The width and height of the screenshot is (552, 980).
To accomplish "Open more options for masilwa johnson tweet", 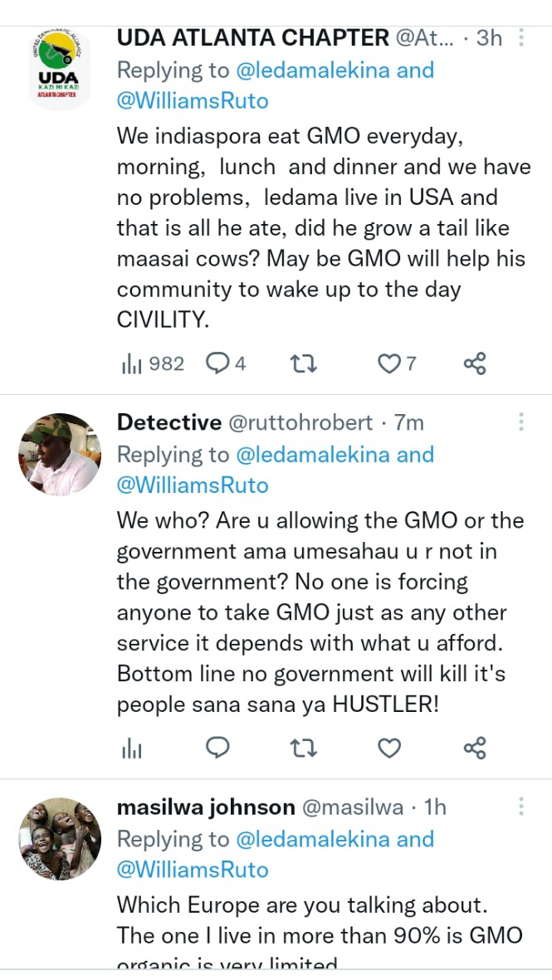I will pos(520,807).
